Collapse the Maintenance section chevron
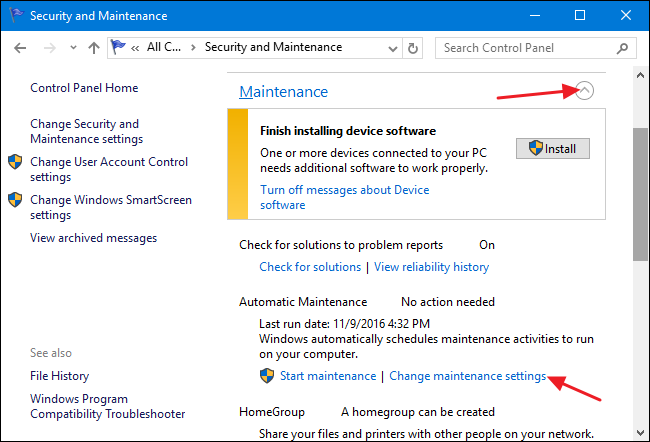 coord(584,90)
